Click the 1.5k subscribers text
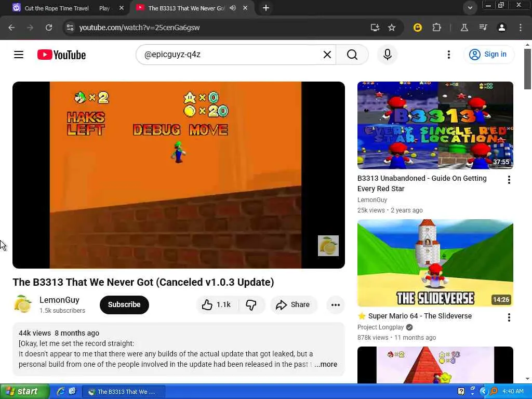 coord(62,311)
